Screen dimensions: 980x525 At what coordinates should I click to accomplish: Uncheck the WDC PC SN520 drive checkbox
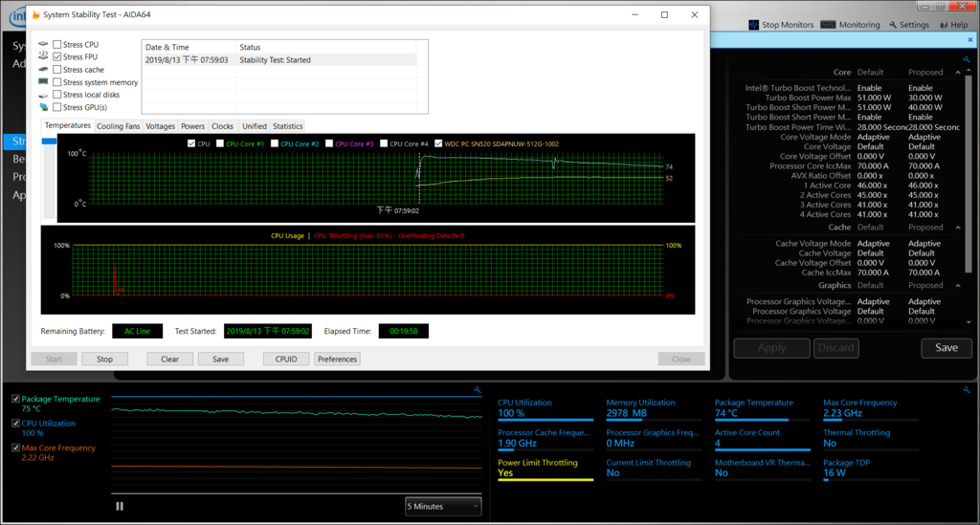pos(438,143)
